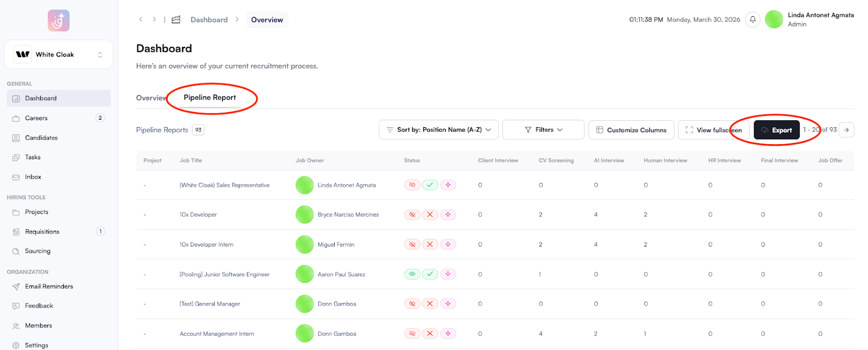Toggle green check for Junior Software Engineer
This screenshot has height=350, width=868.
tap(430, 274)
